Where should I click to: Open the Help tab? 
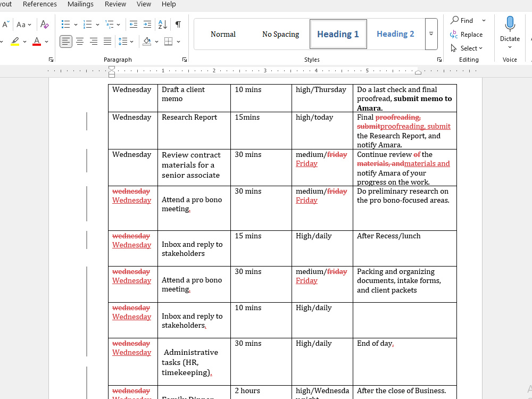coord(169,4)
